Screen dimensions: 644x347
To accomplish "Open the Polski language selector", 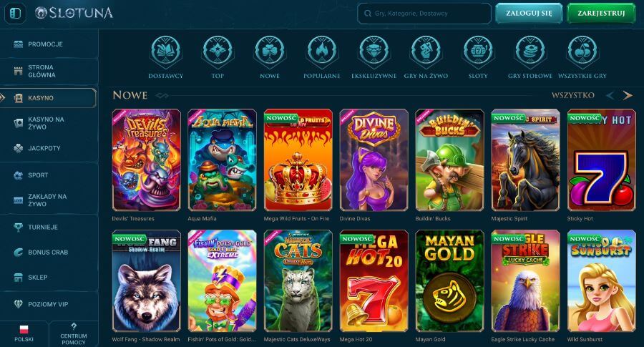I will click(24, 334).
